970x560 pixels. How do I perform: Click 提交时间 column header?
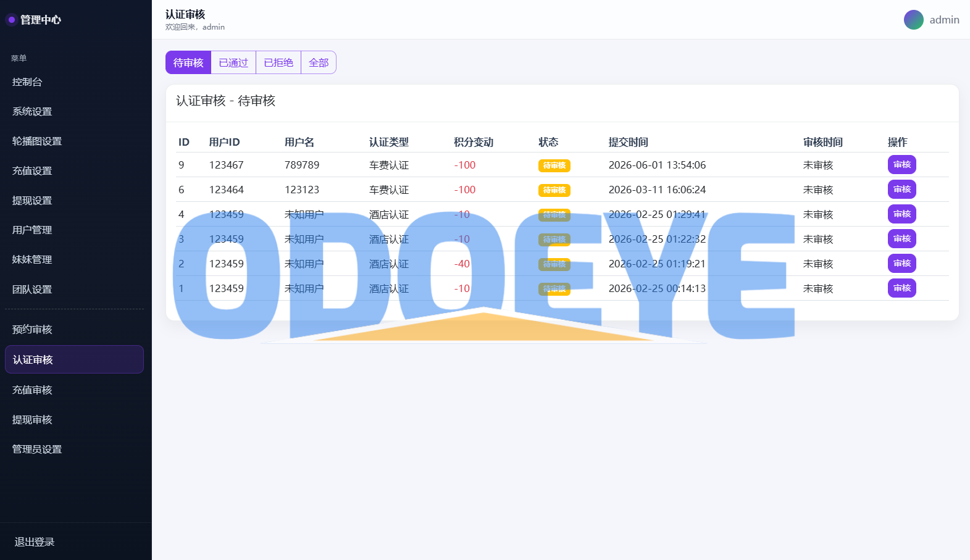(x=629, y=143)
